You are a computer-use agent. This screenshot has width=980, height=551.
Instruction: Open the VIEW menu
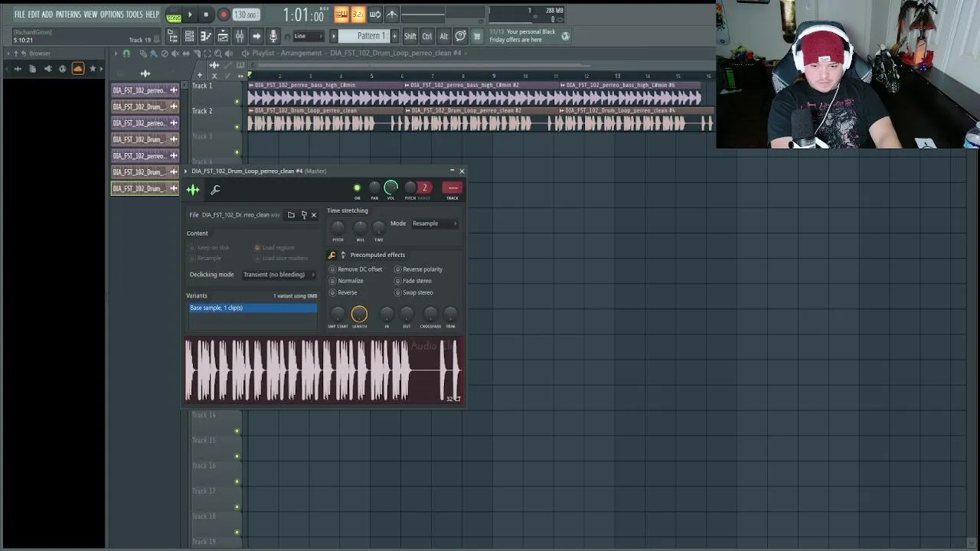[x=90, y=15]
